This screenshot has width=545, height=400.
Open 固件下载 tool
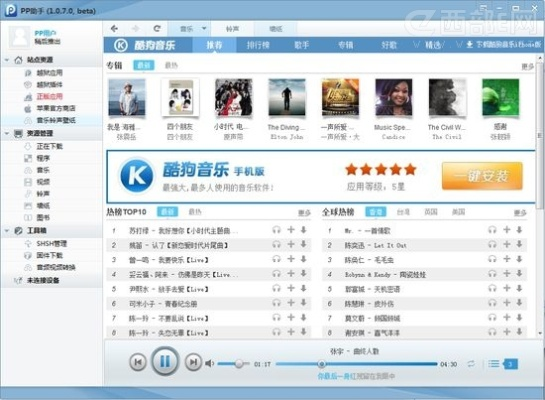pyautogui.click(x=49, y=255)
